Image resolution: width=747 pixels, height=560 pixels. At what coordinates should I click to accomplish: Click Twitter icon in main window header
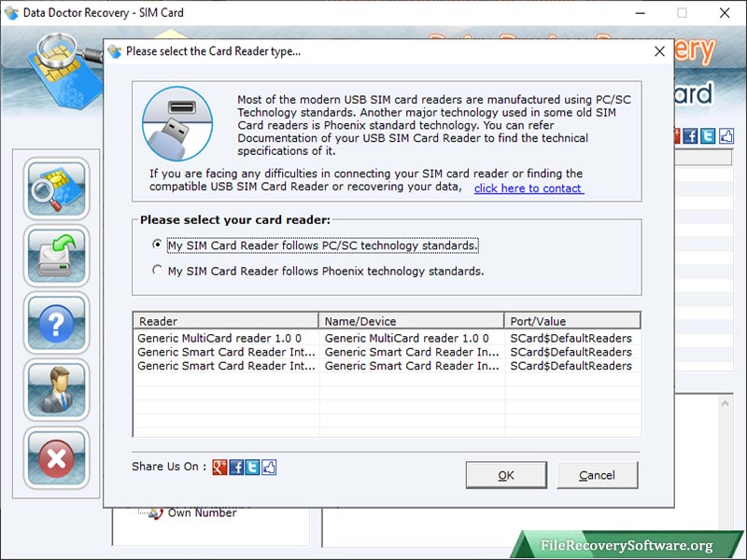708,136
